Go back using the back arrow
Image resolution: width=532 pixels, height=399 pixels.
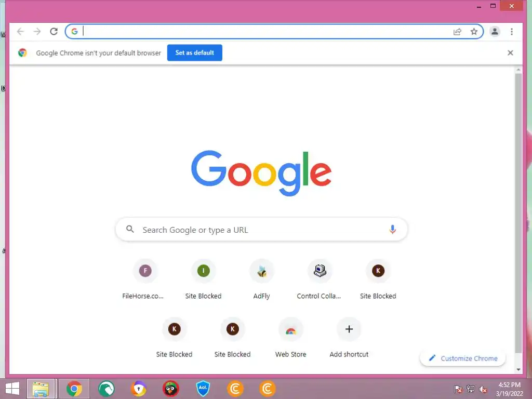click(x=20, y=32)
